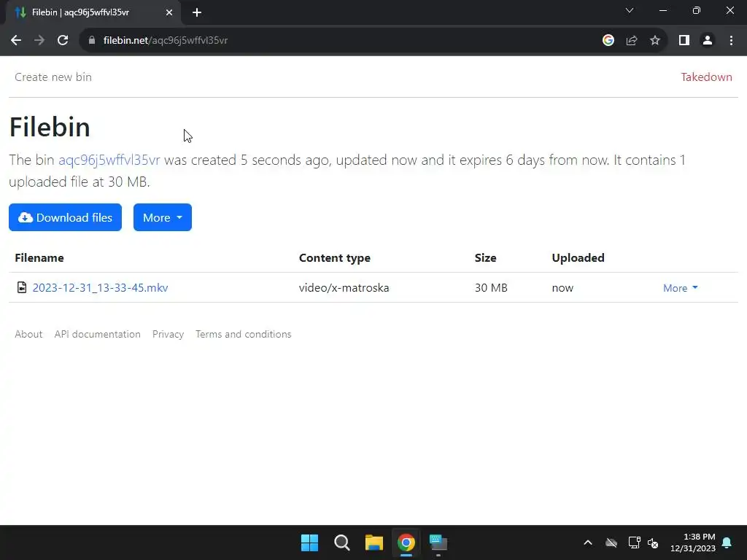747x560 pixels.
Task: Minimize the browser window
Action: (662, 10)
